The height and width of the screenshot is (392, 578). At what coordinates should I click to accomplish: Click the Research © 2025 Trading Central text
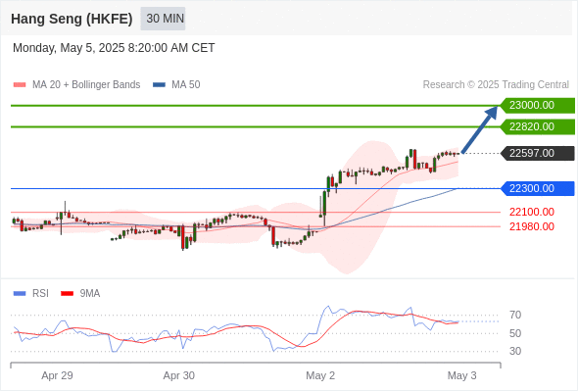click(496, 85)
